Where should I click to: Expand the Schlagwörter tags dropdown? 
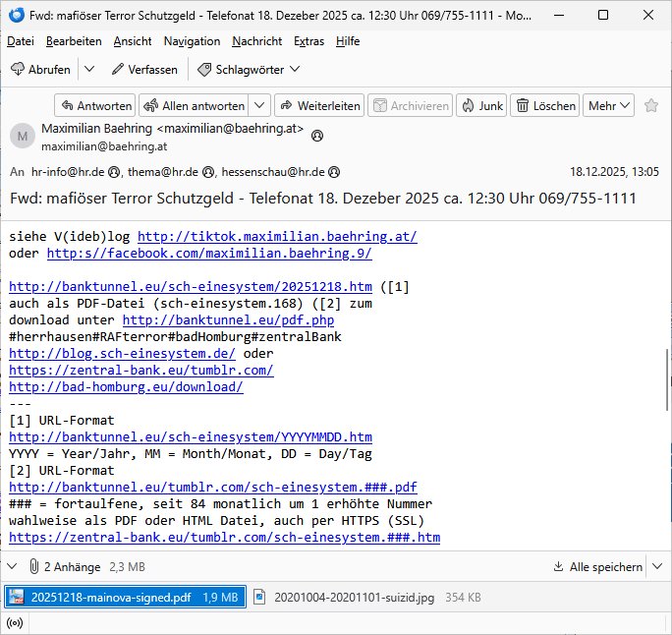click(249, 69)
